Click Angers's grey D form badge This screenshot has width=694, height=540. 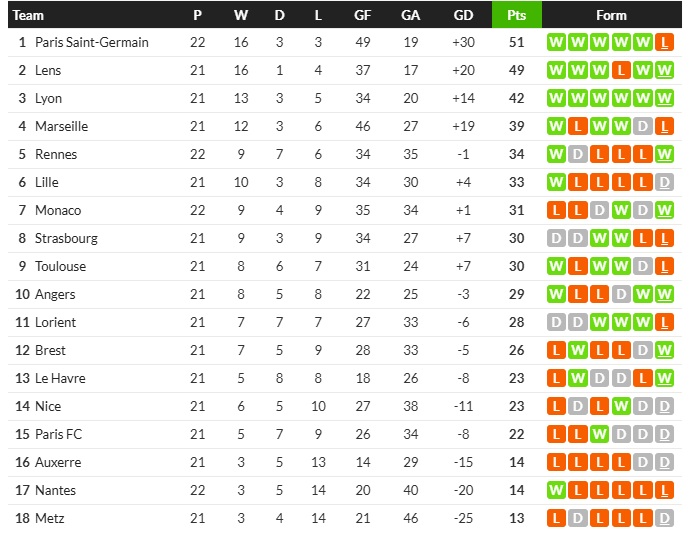click(x=622, y=294)
